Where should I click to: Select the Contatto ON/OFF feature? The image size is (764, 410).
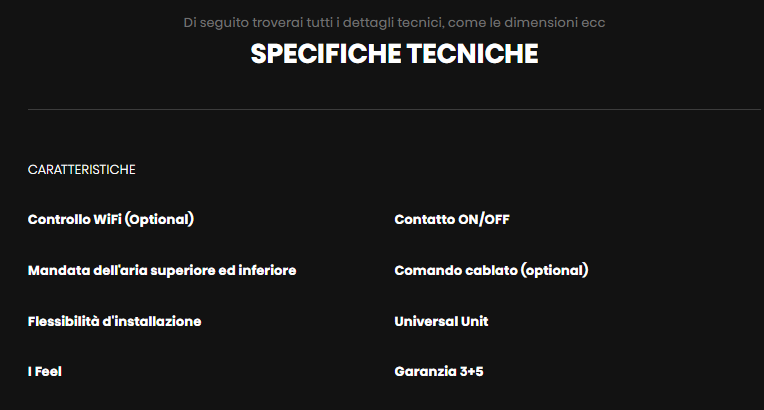(451, 219)
